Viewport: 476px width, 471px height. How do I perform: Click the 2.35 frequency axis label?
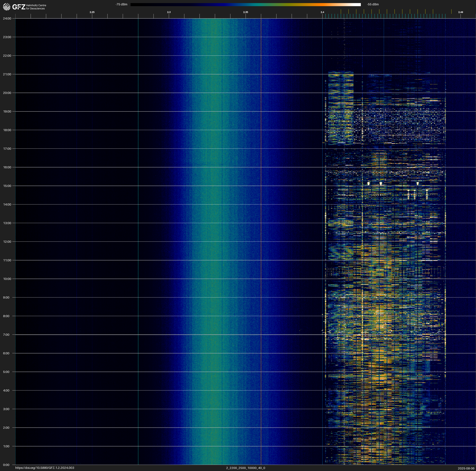(x=246, y=12)
